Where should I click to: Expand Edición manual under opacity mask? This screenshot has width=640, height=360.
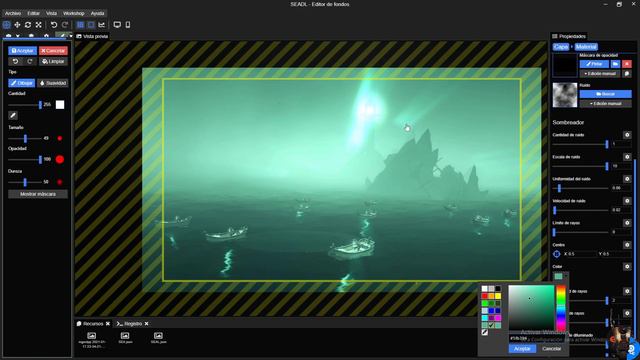pos(600,74)
